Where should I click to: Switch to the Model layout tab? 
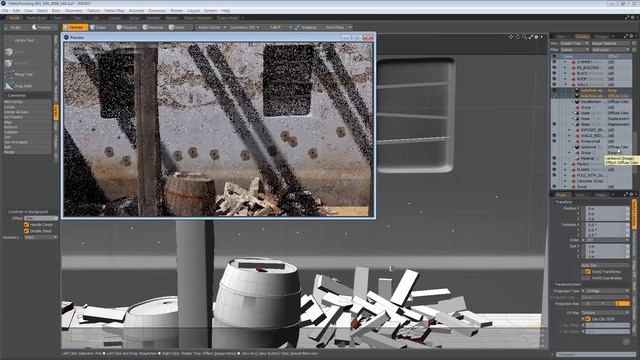14,18
